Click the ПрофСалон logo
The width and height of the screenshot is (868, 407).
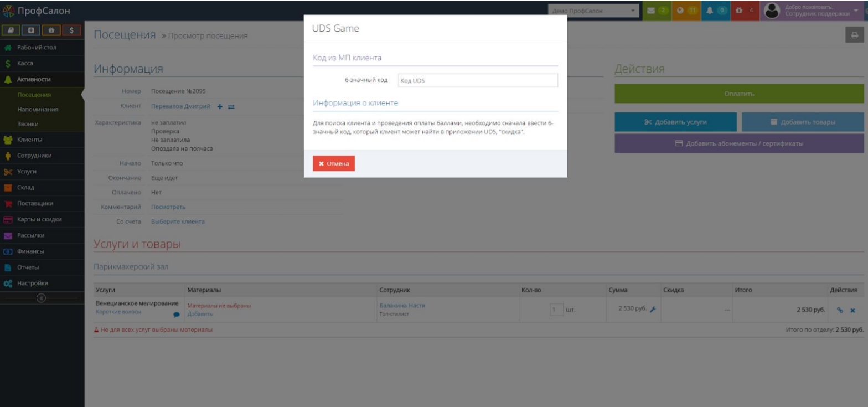point(37,11)
